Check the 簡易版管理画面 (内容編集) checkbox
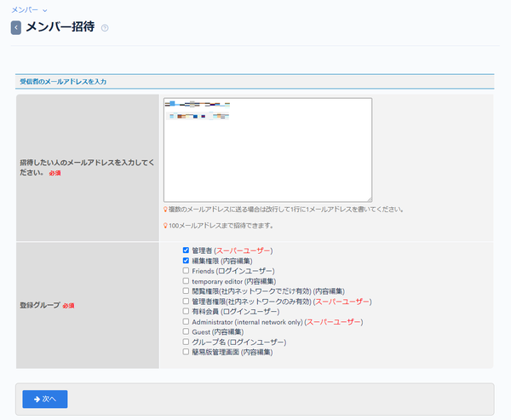Viewport: 511px width, 420px height. [186, 352]
